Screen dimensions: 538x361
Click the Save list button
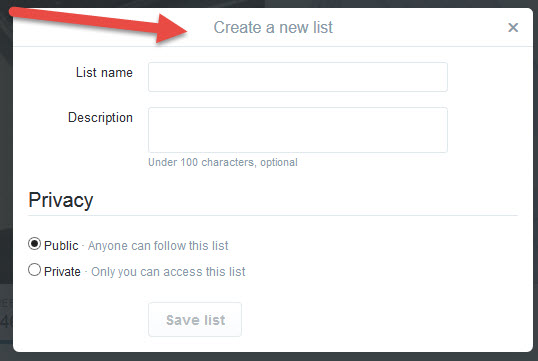coord(195,319)
